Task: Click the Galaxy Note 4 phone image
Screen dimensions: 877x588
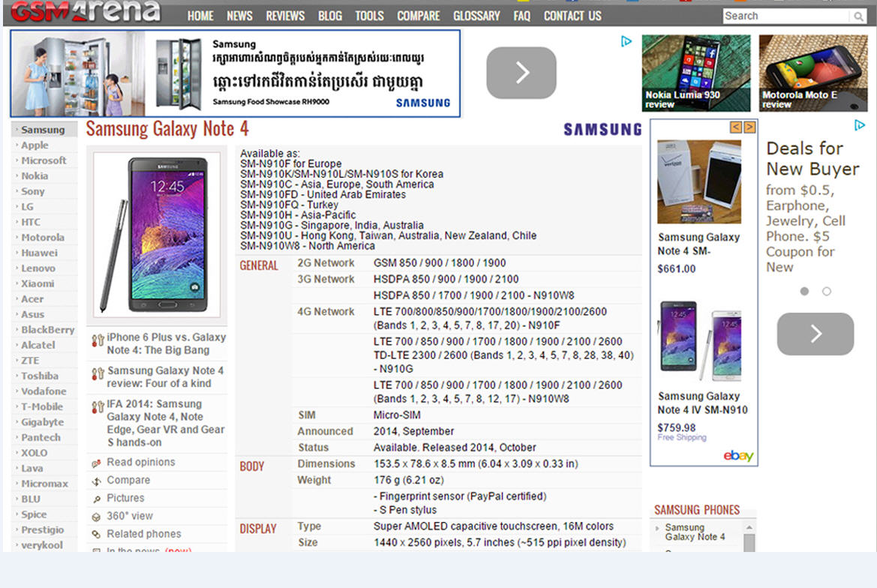Action: click(x=157, y=235)
